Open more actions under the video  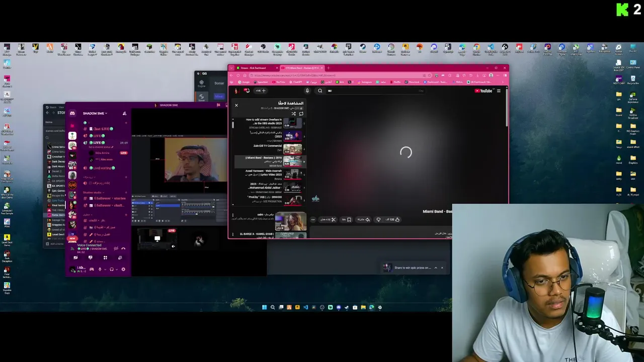(x=313, y=220)
